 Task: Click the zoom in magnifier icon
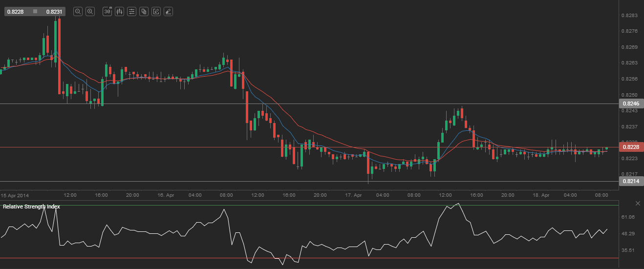point(90,11)
